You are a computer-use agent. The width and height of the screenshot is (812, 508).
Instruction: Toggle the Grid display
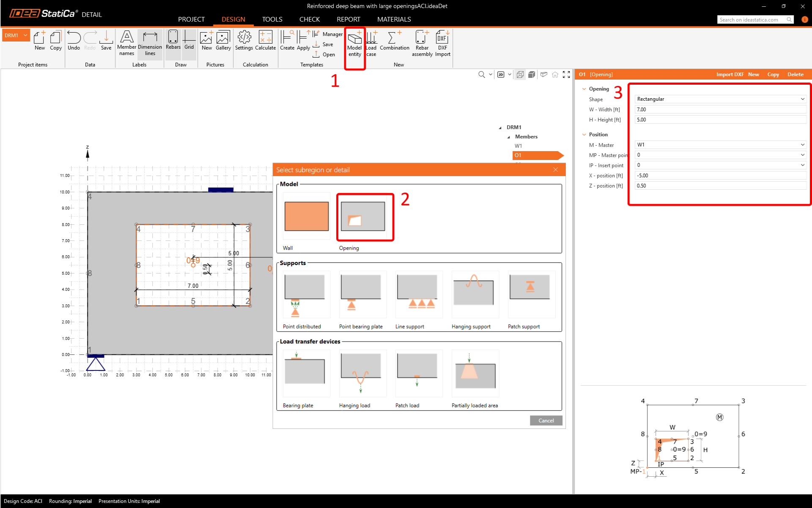[189, 41]
